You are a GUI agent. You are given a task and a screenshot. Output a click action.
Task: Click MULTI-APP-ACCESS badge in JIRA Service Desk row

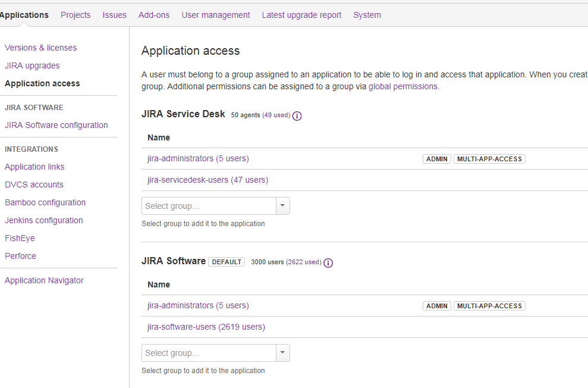tap(489, 159)
